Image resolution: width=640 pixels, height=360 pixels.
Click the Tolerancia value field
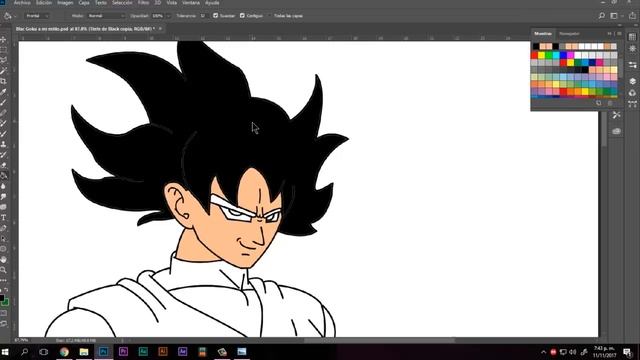coord(203,16)
